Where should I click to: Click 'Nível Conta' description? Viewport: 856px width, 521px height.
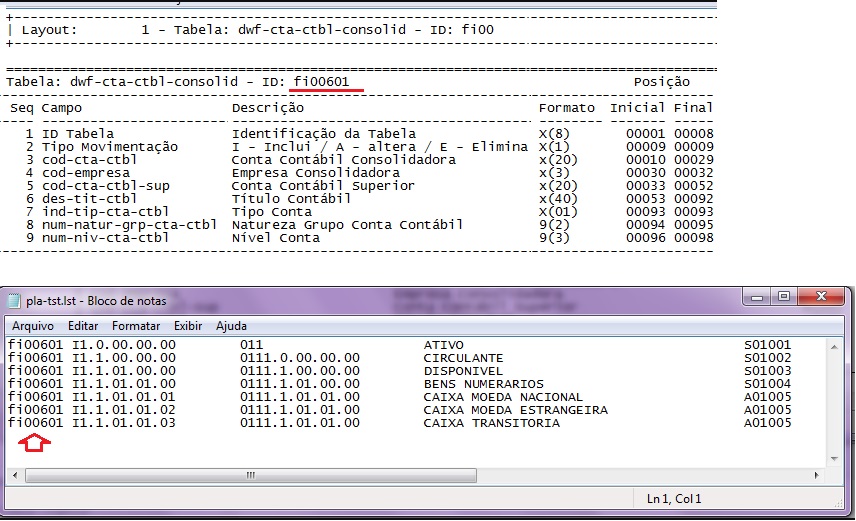tap(276, 238)
